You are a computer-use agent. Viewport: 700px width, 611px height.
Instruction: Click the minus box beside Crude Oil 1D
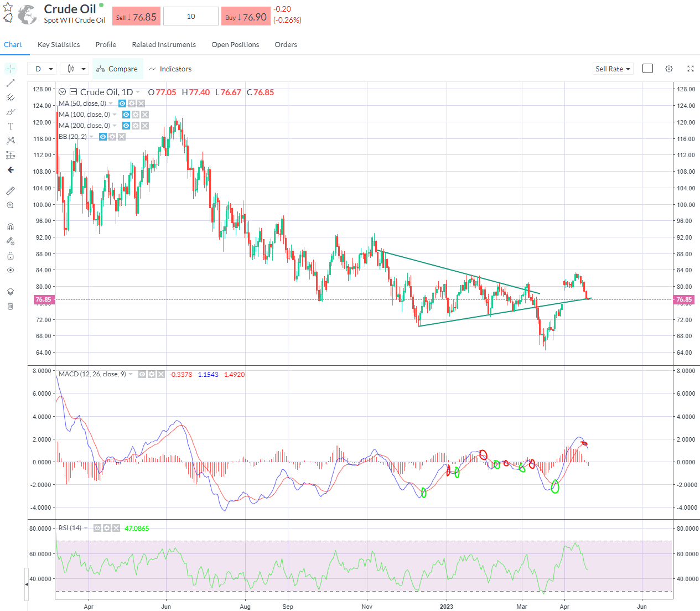tap(73, 92)
